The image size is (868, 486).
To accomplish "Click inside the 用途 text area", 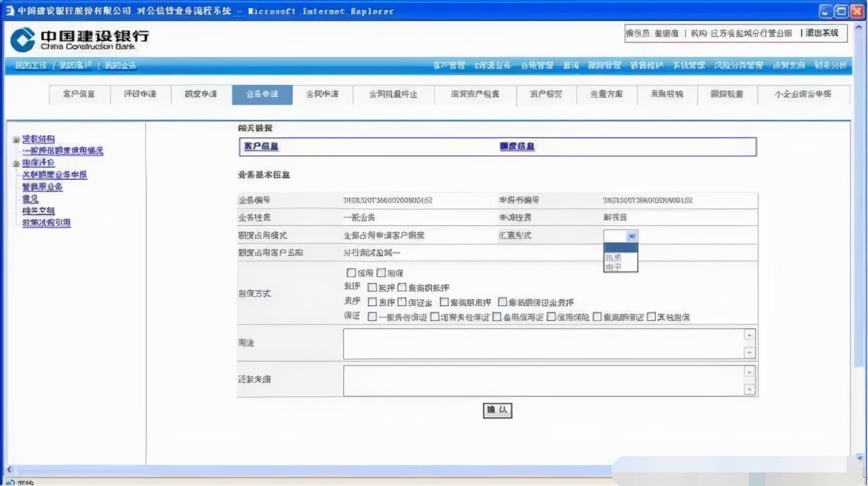I will point(542,343).
